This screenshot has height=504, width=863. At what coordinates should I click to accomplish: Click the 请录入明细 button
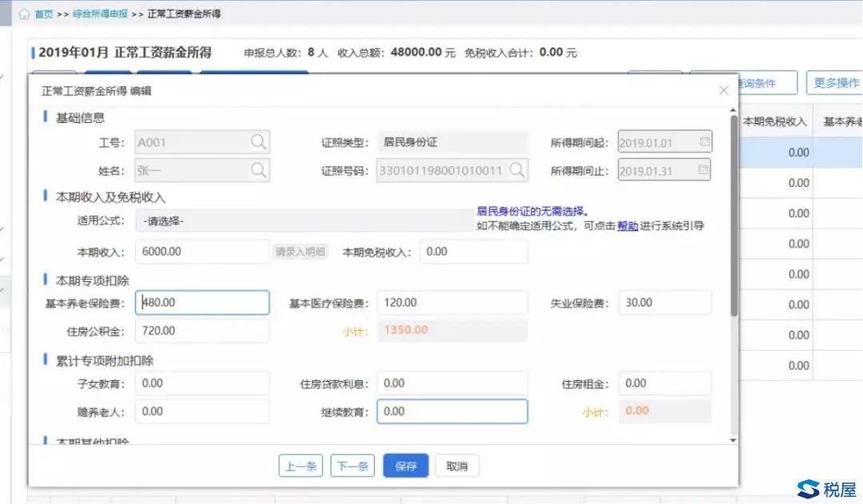(300, 252)
